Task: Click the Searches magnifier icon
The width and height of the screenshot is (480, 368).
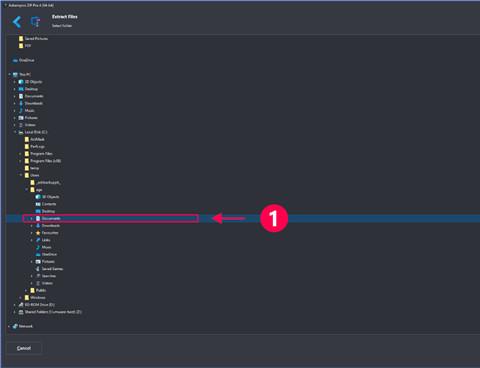Action: pos(38,276)
